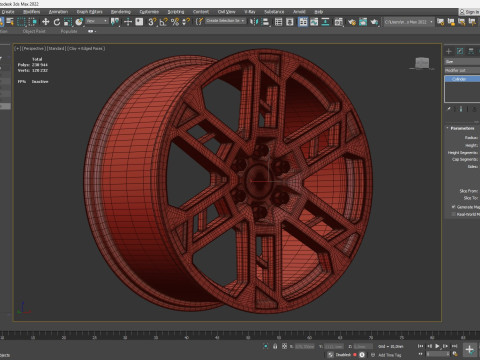480x360 pixels.
Task: Click the viewport Perspective label
Action: [34, 49]
